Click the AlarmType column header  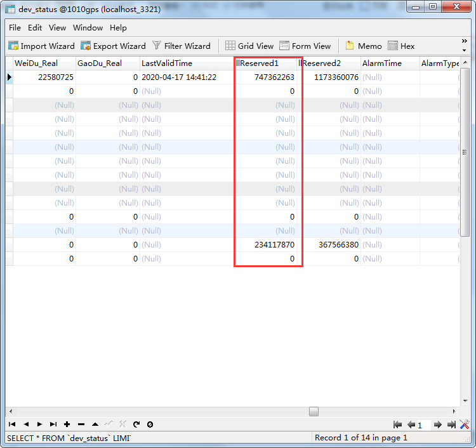point(440,63)
